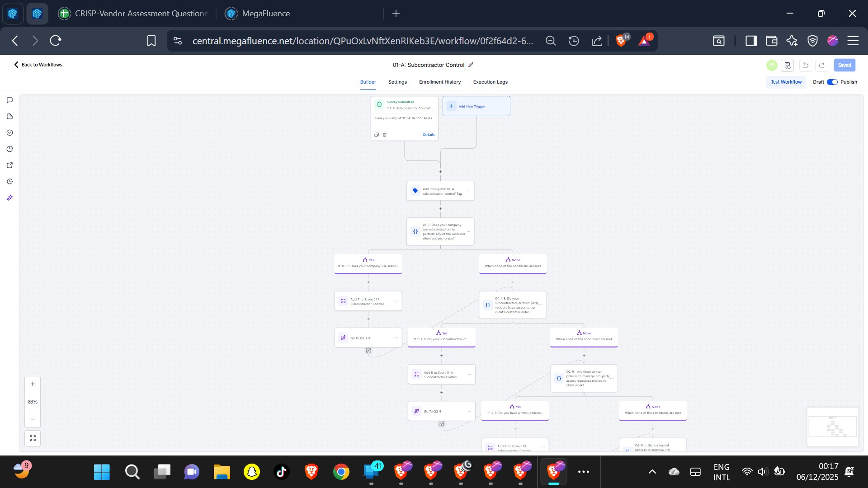Click the fit-to-screen expand icon
Image resolution: width=868 pixels, height=488 pixels.
tap(33, 438)
